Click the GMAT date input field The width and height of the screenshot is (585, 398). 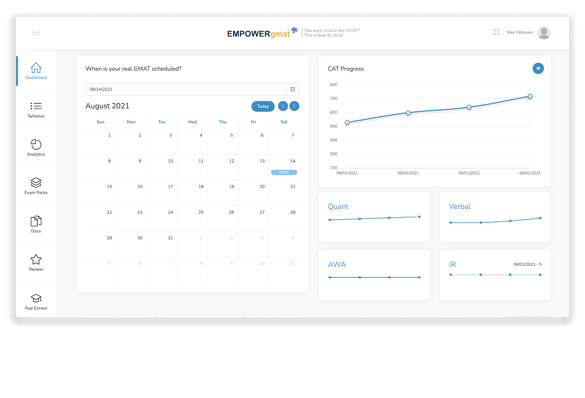(186, 90)
